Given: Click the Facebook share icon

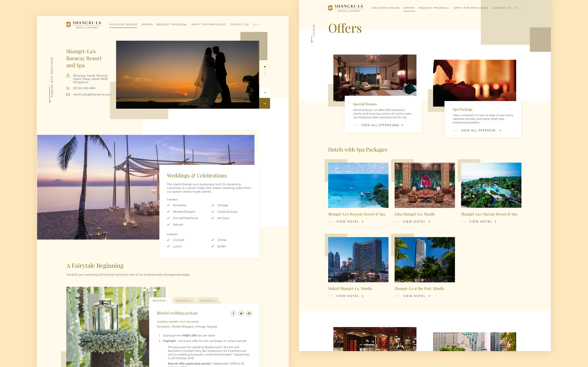Looking at the screenshot, I should (x=233, y=313).
